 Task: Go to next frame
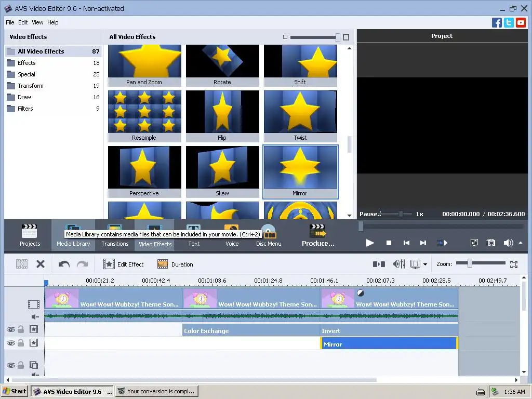423,243
